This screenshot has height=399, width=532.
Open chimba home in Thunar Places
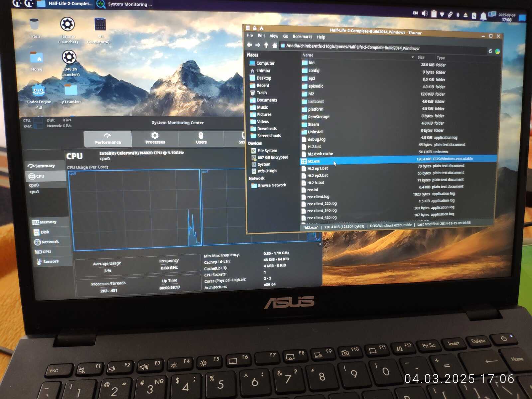[x=263, y=70]
